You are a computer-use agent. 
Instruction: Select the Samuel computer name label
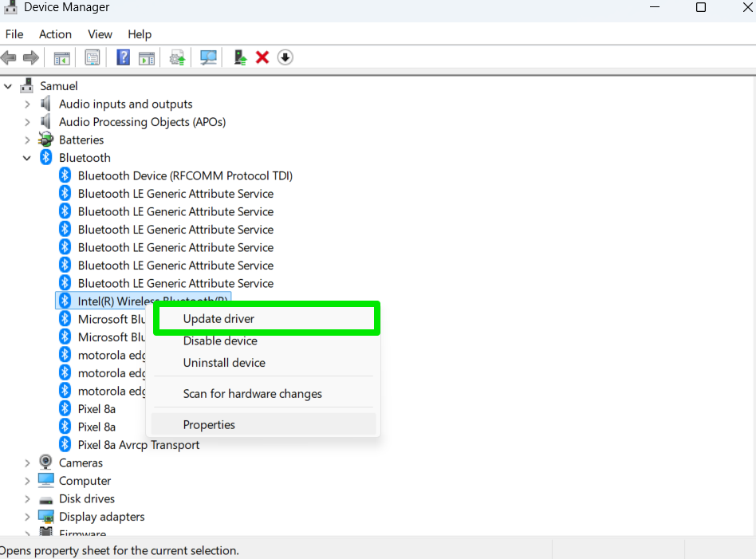click(x=58, y=86)
